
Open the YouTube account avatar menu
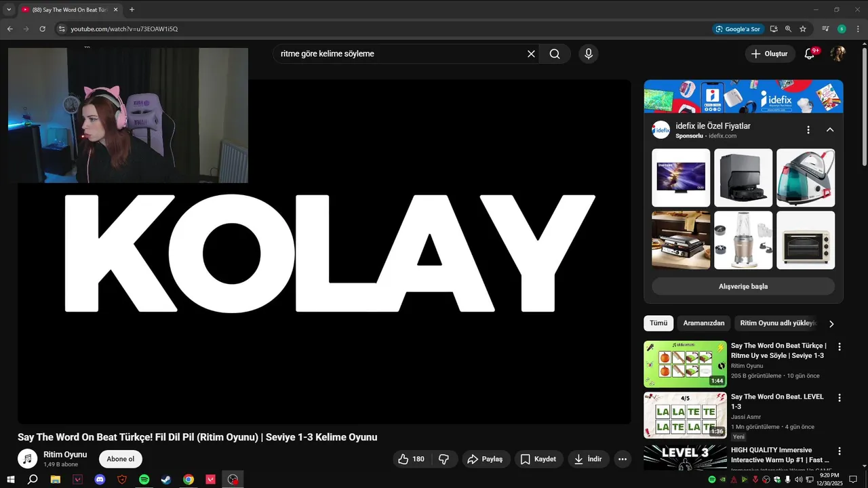point(838,54)
